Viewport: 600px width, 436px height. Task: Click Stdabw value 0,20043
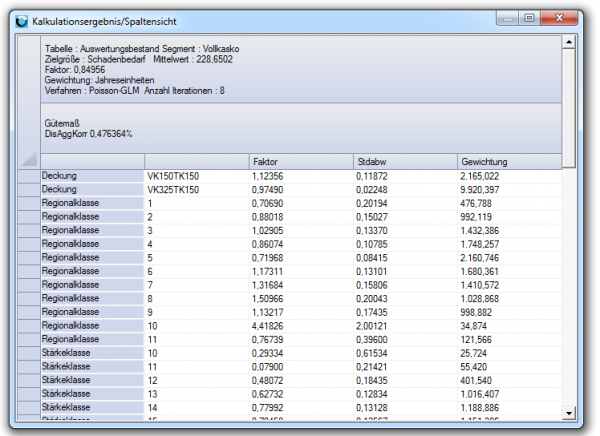[x=372, y=299]
